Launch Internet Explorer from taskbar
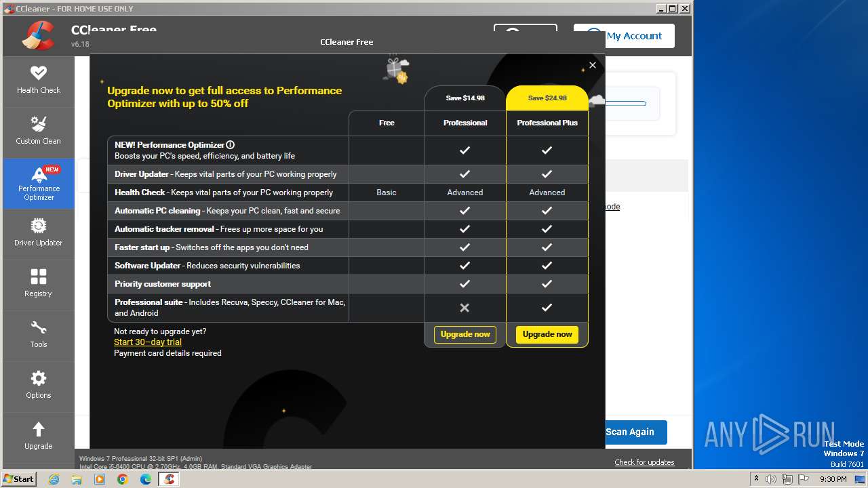The height and width of the screenshot is (488, 868). point(54,479)
